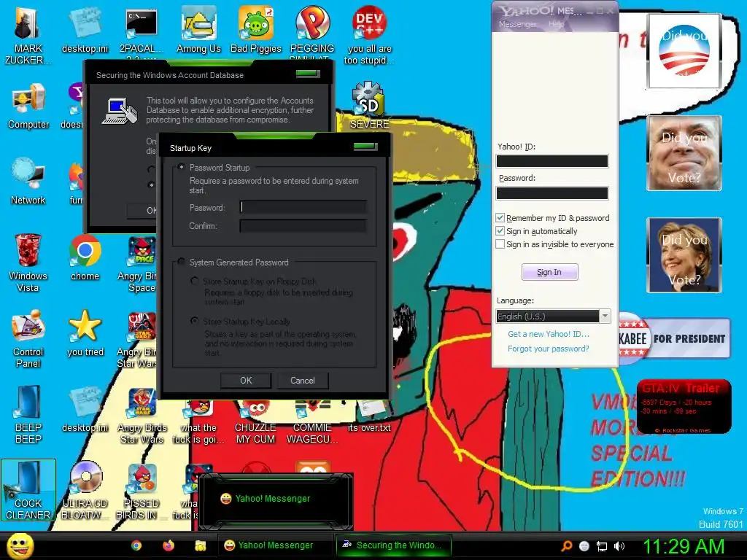Select the top-row desktop.ini file icon

[85, 29]
